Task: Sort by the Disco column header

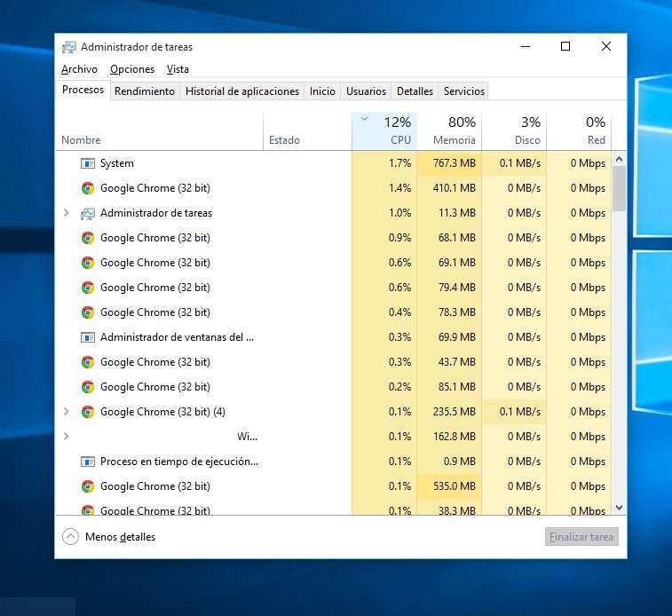Action: (514, 131)
